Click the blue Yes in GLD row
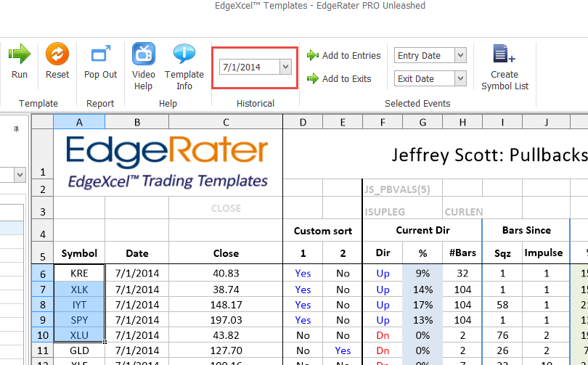The width and height of the screenshot is (588, 365). click(343, 350)
